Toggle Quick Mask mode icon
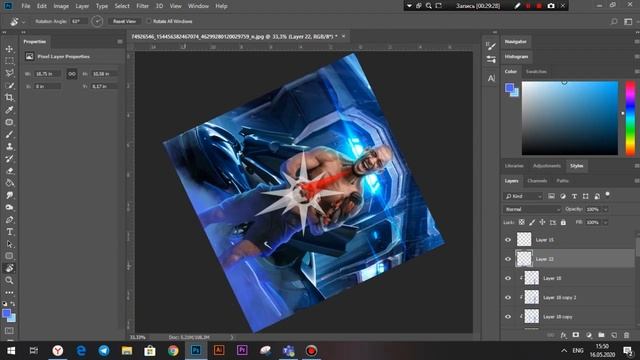This screenshot has width=640, height=360. pyautogui.click(x=9, y=331)
